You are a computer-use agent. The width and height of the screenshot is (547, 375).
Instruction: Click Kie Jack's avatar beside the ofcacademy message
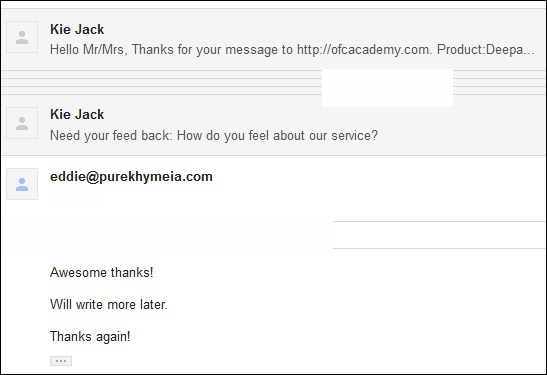pos(22,37)
